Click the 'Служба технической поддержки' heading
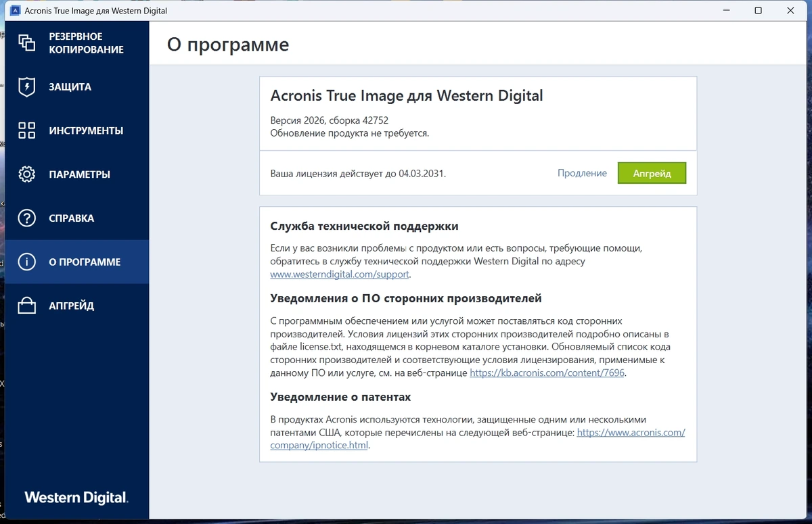The image size is (812, 524). tap(364, 227)
